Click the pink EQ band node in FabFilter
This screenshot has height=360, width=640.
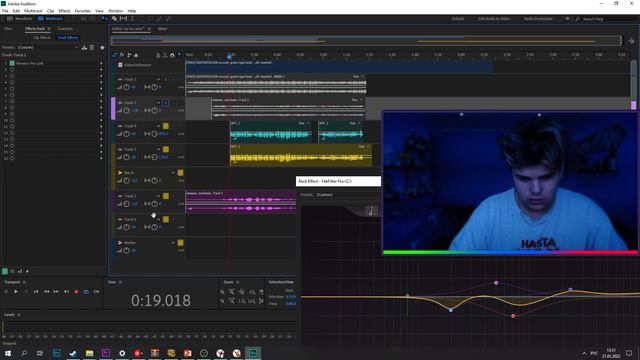[496, 282]
